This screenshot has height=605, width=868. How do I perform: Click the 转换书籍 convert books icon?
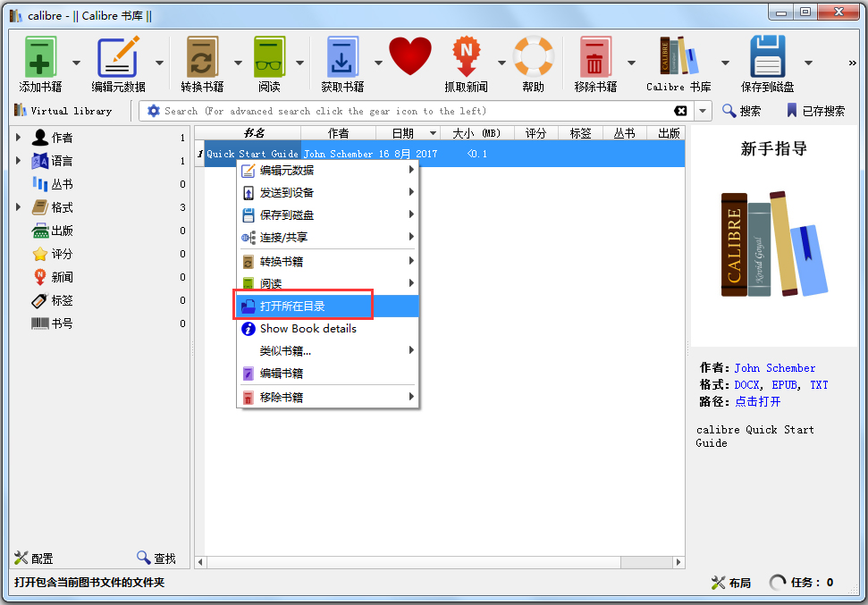pos(202,57)
